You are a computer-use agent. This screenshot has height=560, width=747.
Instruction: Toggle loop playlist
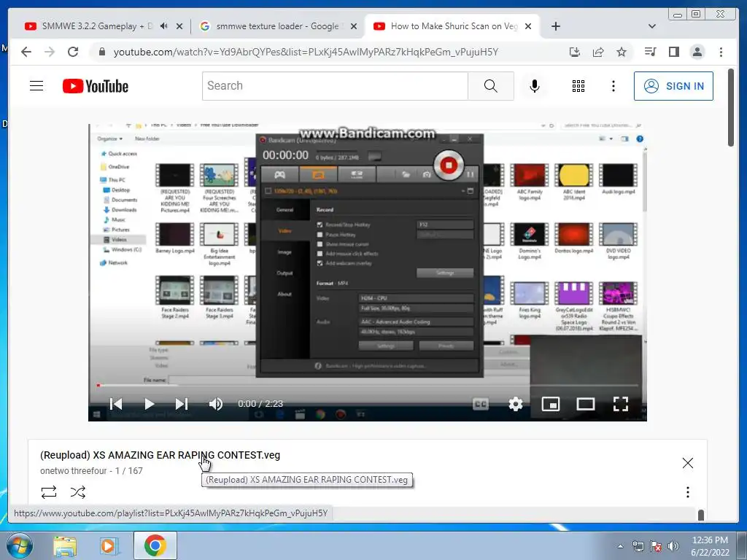click(x=49, y=492)
